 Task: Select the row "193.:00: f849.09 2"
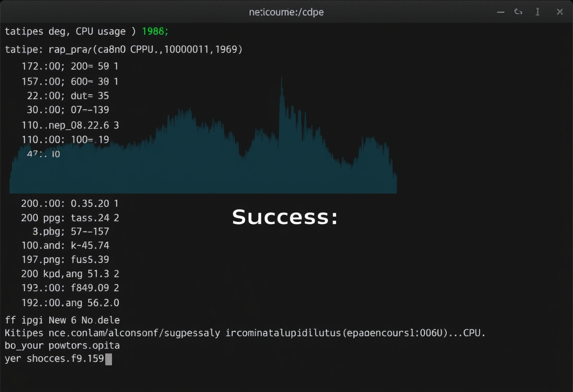tap(70, 288)
